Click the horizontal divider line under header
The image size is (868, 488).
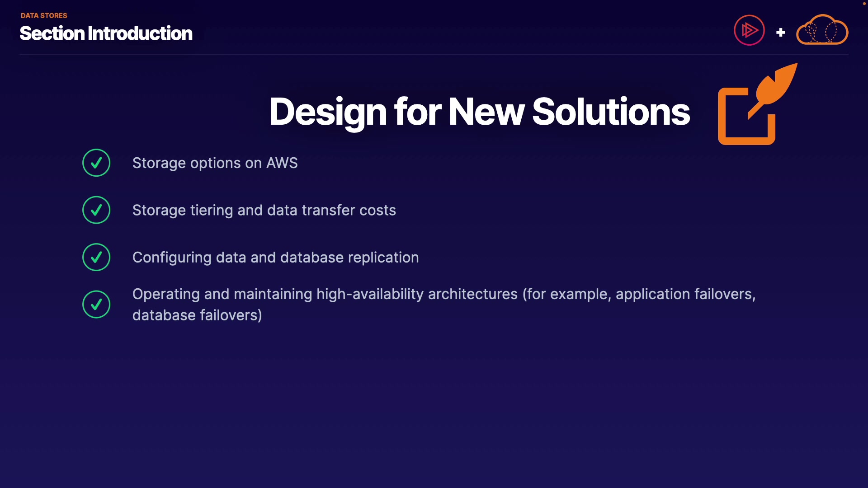[x=434, y=54]
